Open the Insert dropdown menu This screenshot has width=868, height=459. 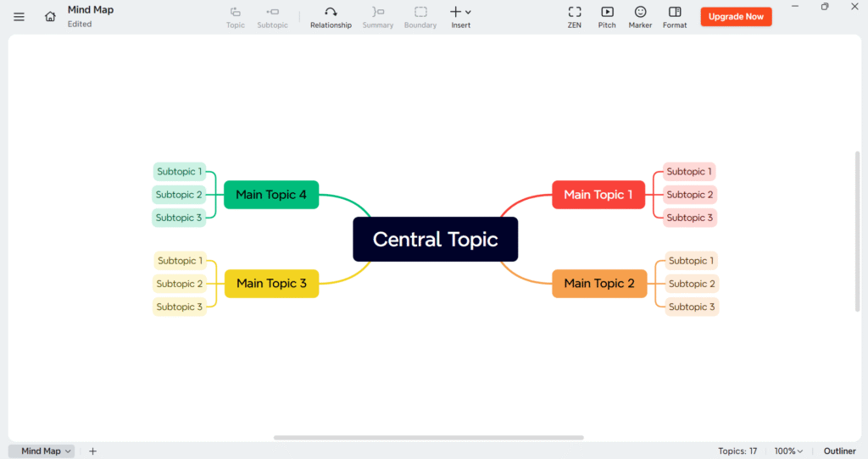click(460, 17)
